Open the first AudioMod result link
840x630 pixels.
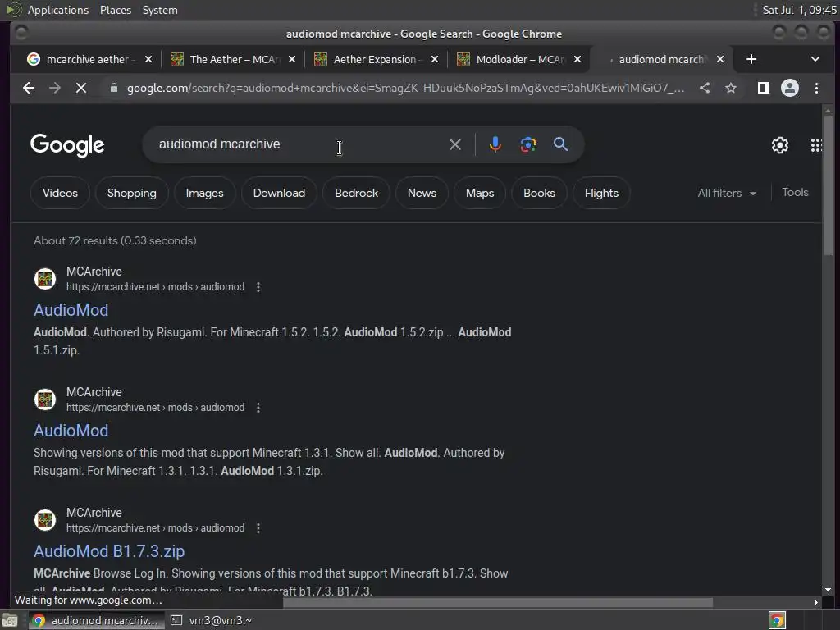71,310
